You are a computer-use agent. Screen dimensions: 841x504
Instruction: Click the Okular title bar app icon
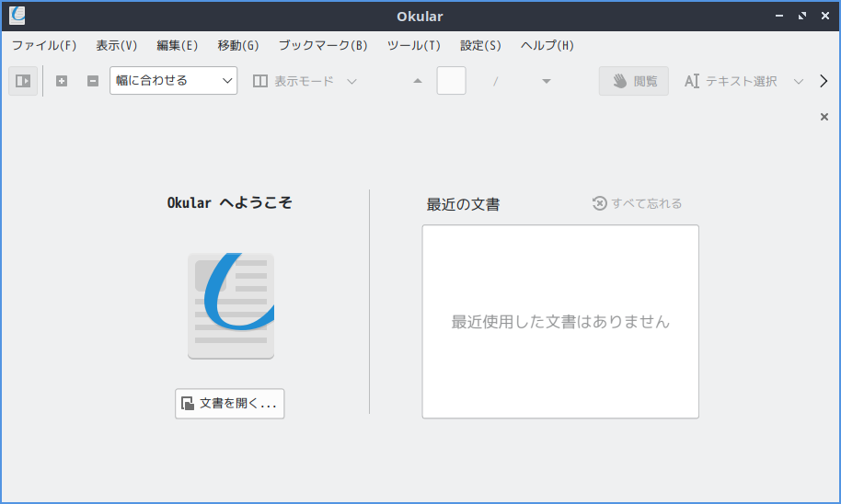tap(17, 16)
